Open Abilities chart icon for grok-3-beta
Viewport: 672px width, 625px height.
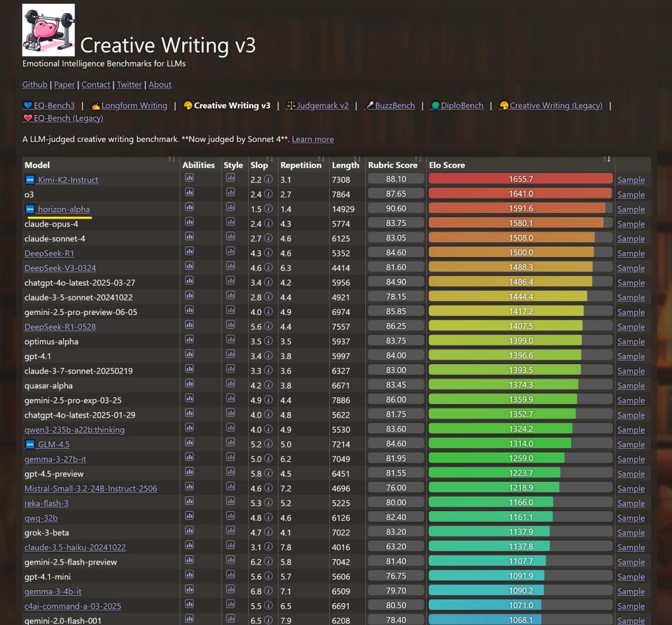coord(189,532)
